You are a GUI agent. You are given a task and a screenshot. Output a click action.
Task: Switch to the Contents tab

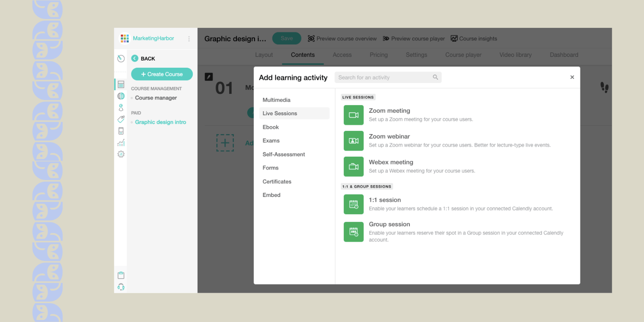[x=303, y=55]
